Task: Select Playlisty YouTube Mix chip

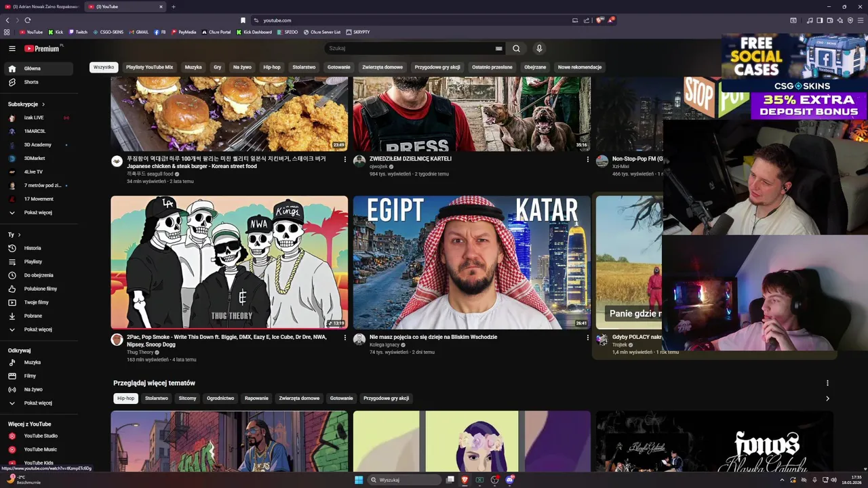Action: click(x=149, y=67)
